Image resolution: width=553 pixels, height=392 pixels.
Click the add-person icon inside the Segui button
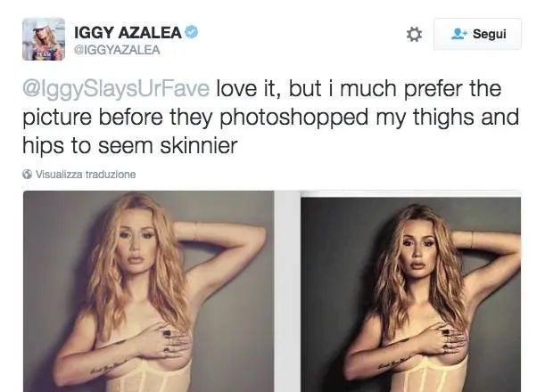pos(459,34)
